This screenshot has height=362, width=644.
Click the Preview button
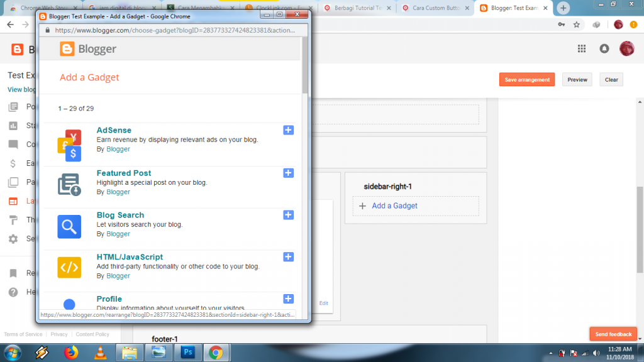point(577,80)
